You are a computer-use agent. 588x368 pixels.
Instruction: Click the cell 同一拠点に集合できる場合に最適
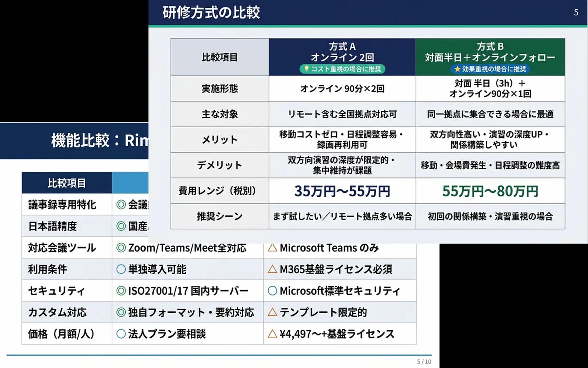(490, 114)
